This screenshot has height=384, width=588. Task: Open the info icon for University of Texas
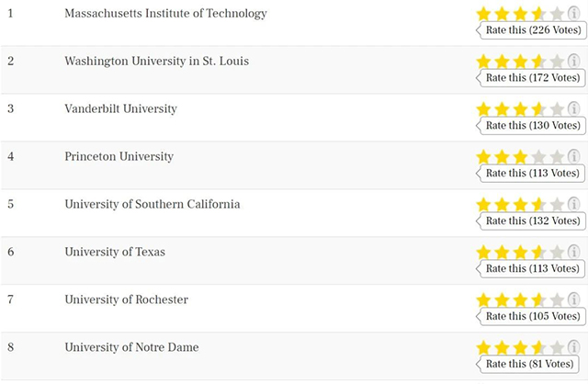[x=573, y=252]
